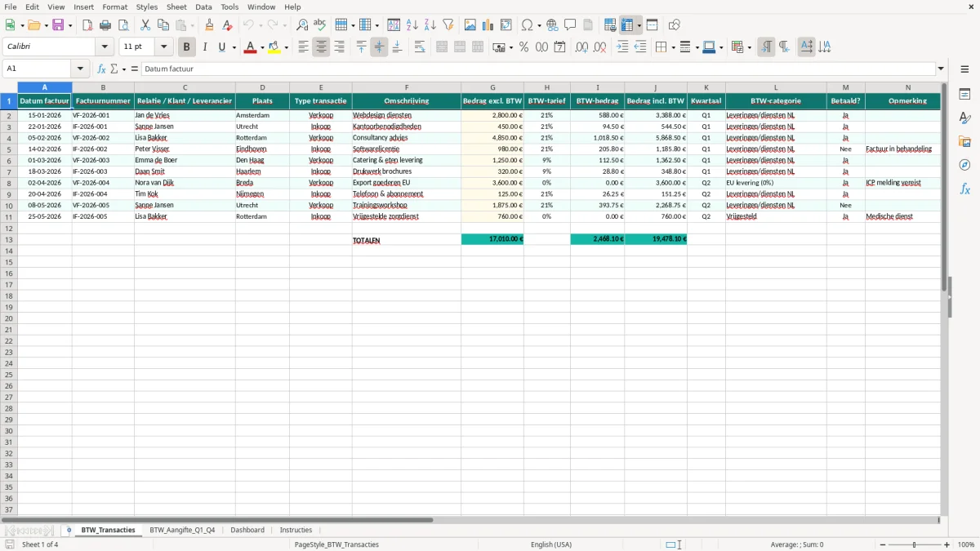This screenshot has width=980, height=551.
Task: Click the Merge and Center Cells icon
Action: [442, 47]
